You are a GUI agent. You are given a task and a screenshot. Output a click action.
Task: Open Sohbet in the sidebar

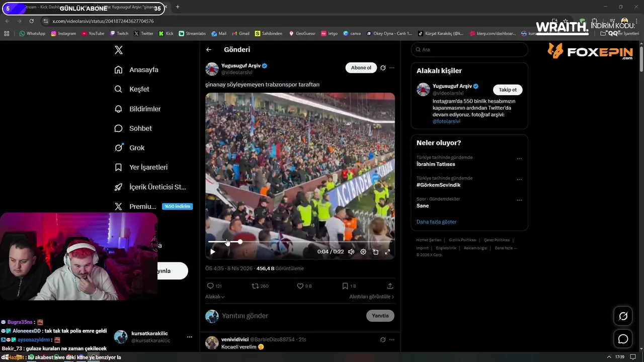click(133, 128)
